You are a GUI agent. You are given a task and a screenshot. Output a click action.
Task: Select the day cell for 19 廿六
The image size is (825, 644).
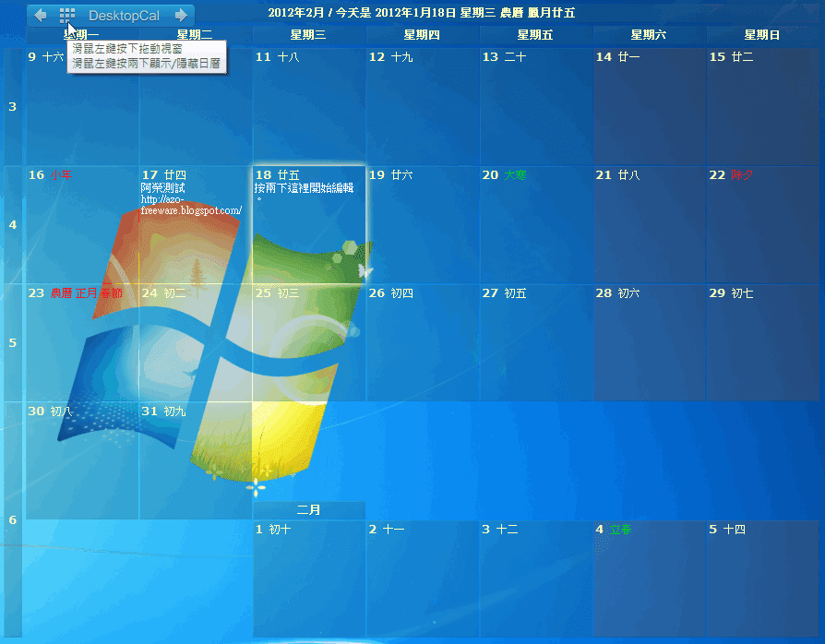tap(423, 225)
